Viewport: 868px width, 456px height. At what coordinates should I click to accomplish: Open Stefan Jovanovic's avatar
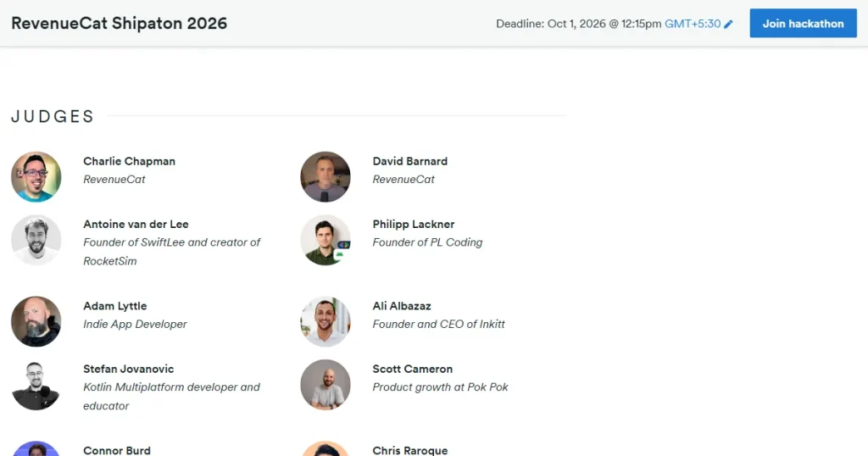click(x=36, y=385)
